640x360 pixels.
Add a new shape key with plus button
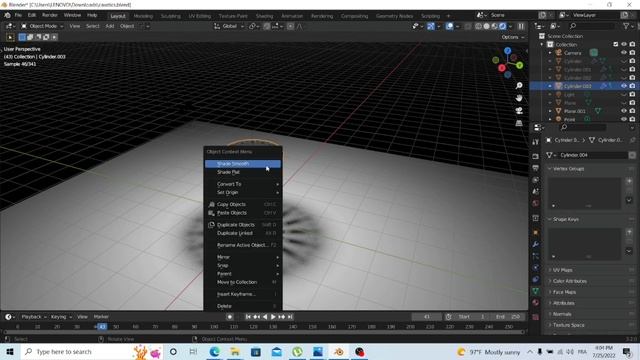coord(629,232)
